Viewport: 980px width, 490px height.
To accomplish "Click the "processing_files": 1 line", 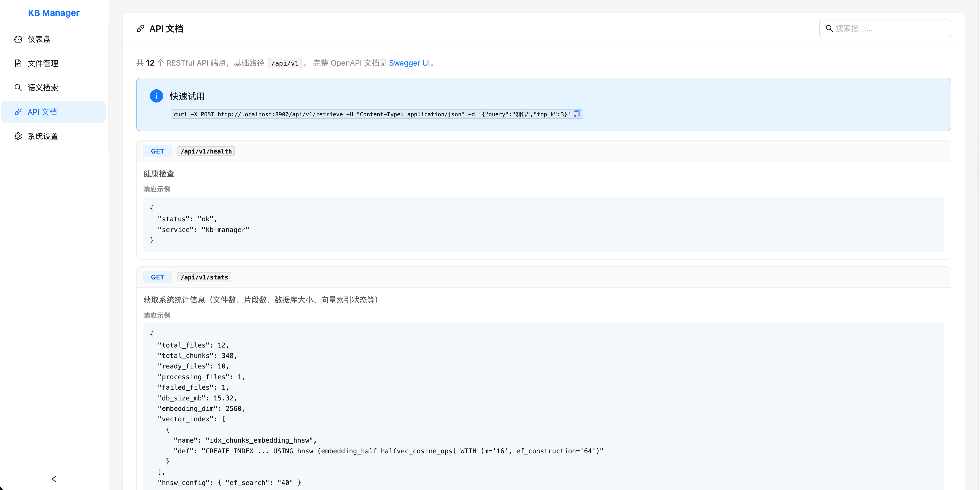I will [201, 377].
